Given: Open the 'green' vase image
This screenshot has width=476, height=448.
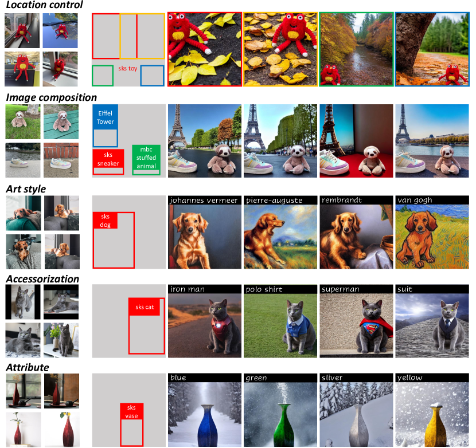Looking at the screenshot, I should 280,410.
